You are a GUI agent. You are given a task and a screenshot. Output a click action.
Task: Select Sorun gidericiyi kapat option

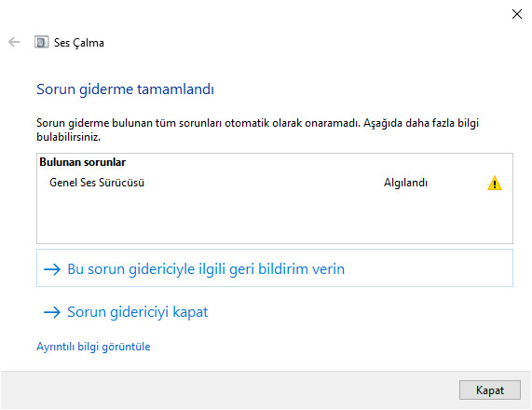137,312
